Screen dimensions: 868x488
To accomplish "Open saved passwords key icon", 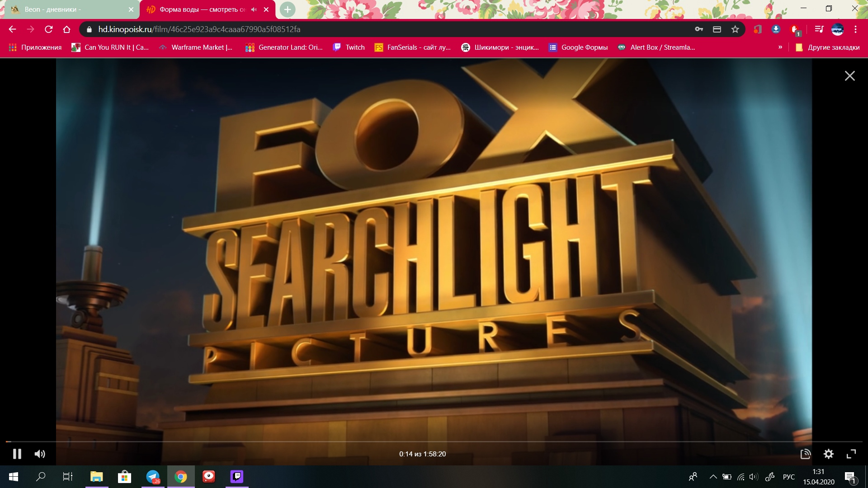I will tap(699, 29).
